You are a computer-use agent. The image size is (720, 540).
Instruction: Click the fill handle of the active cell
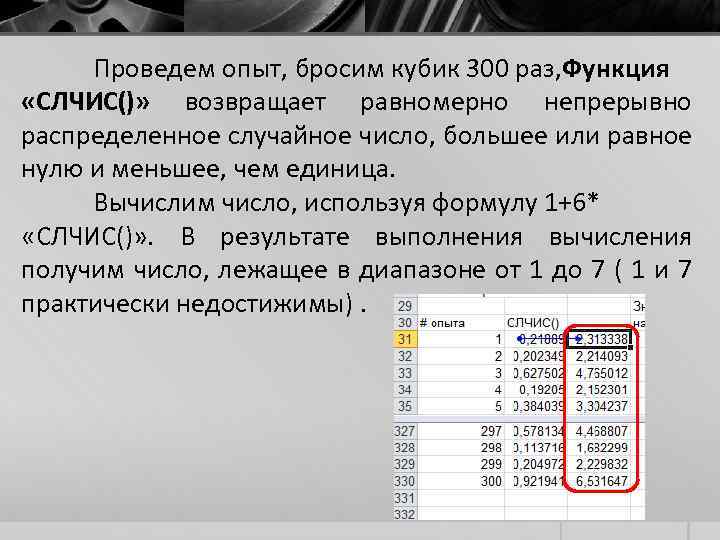click(631, 348)
